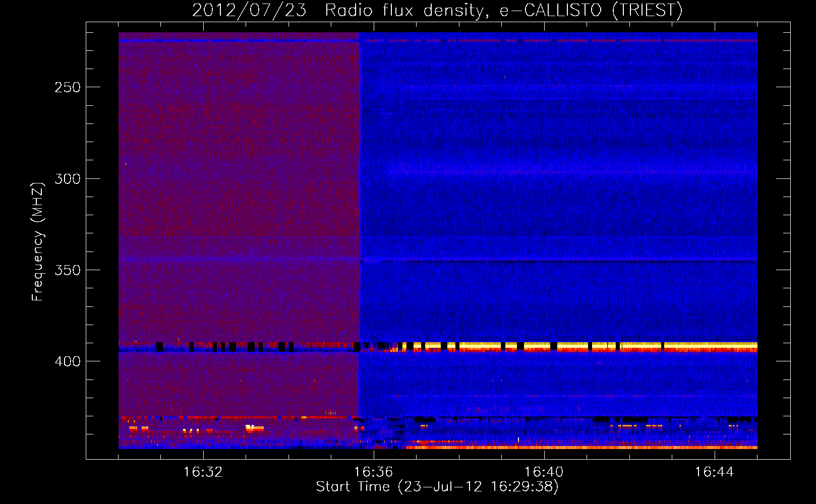
Task: Select the time tick label '16:32'
Action: click(x=203, y=472)
